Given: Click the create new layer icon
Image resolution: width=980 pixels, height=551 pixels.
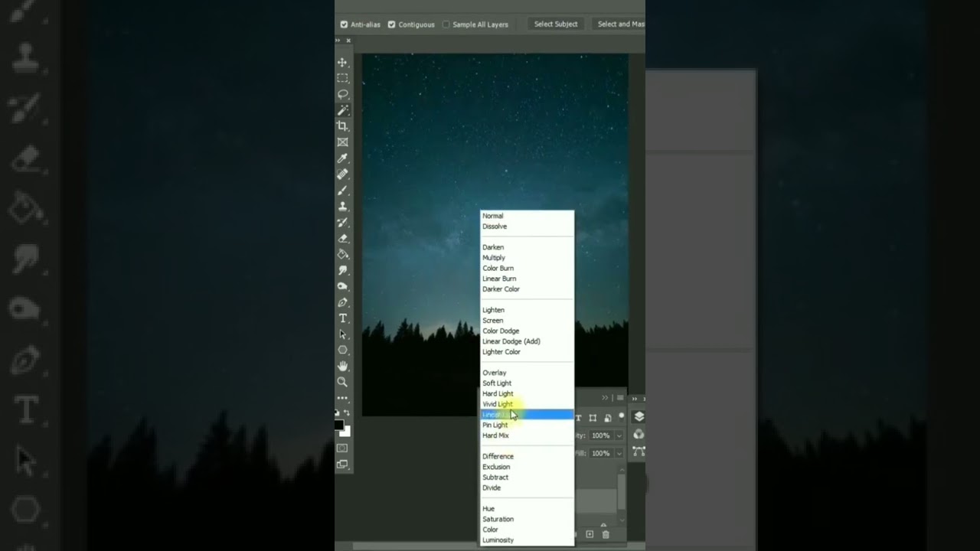Looking at the screenshot, I should pos(590,534).
